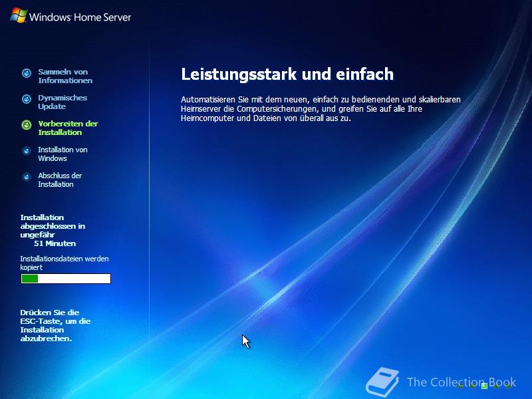This screenshot has height=399, width=532.
Task: Click the green bullet beside Vorbereiten der Installation
Action: click(27, 125)
